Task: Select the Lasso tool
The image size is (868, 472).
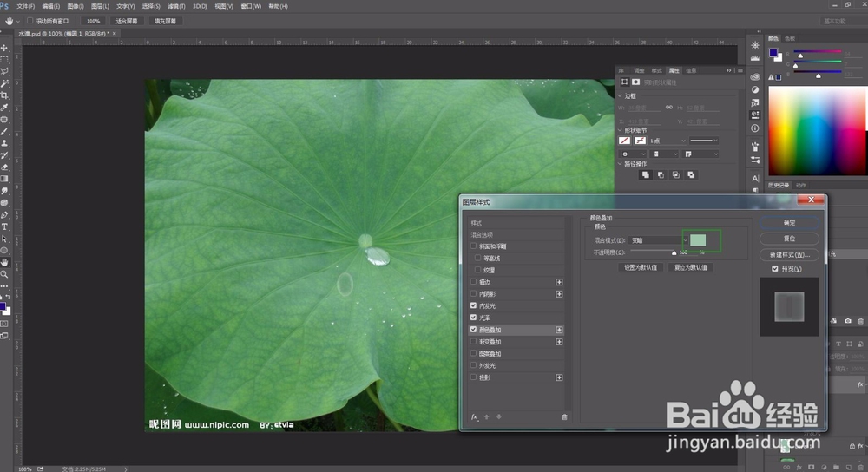Action: tap(4, 71)
